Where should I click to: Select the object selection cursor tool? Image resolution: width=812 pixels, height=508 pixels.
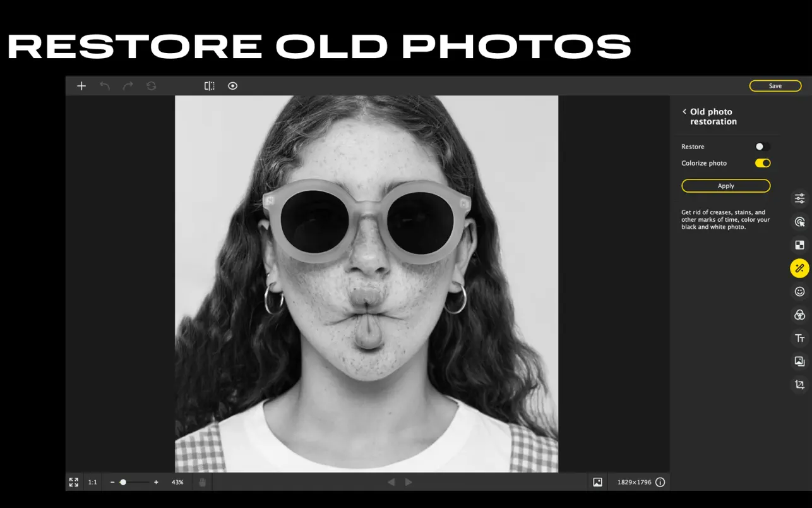pyautogui.click(x=799, y=222)
